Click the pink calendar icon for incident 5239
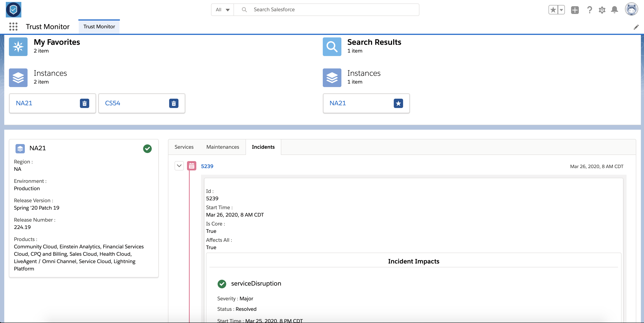 191,166
